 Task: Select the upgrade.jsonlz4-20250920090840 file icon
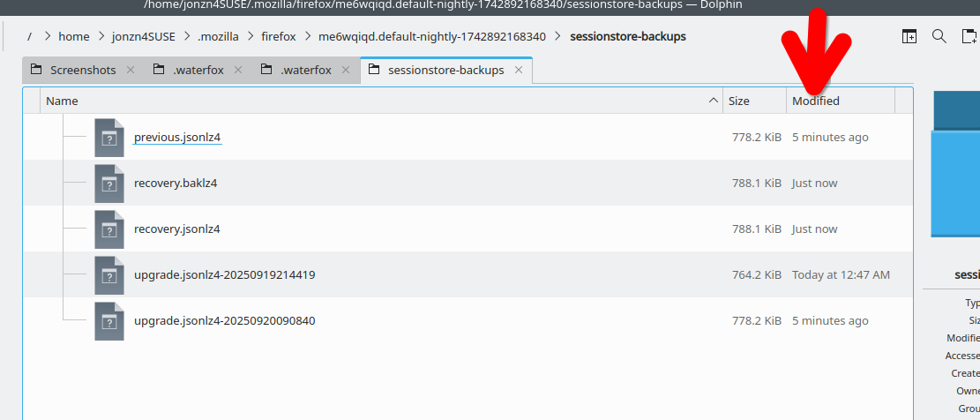tap(108, 321)
